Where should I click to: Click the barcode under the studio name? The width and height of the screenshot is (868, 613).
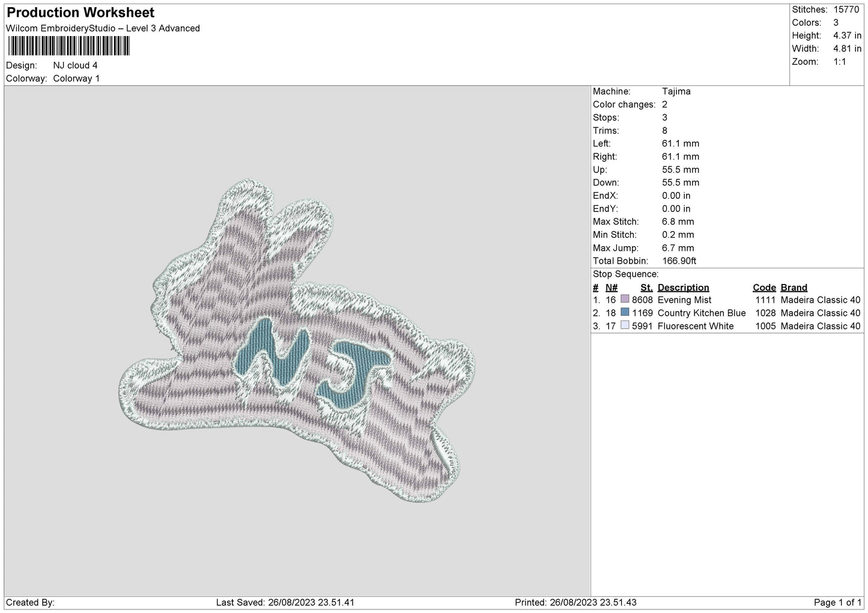(x=68, y=46)
